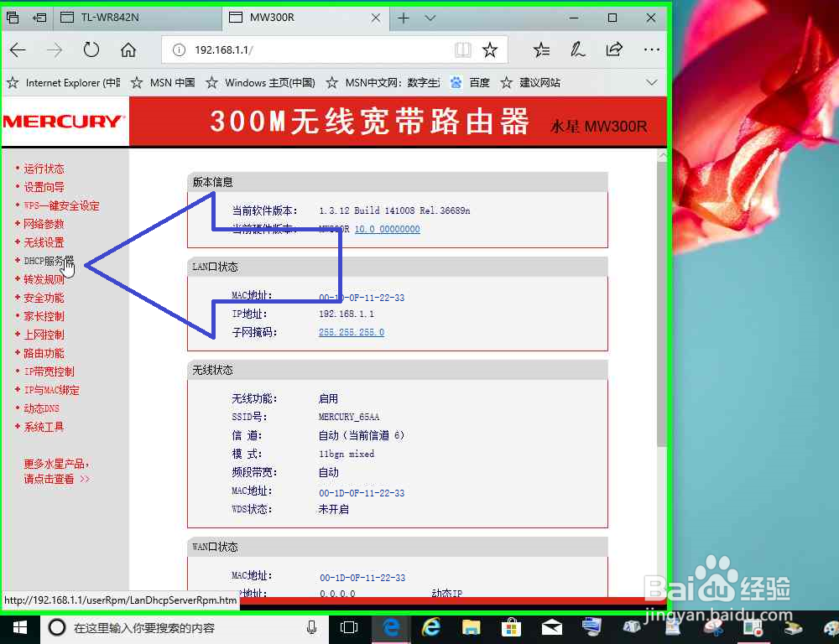Go forward with the browser forward arrow

(54, 50)
